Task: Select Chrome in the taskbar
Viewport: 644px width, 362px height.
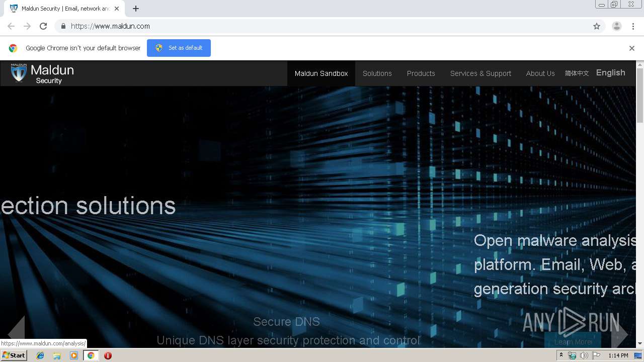Action: pos(91,355)
